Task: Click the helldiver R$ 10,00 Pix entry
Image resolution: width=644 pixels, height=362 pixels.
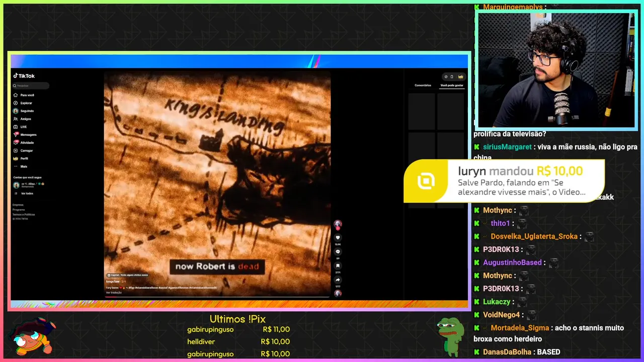Action: point(238,342)
